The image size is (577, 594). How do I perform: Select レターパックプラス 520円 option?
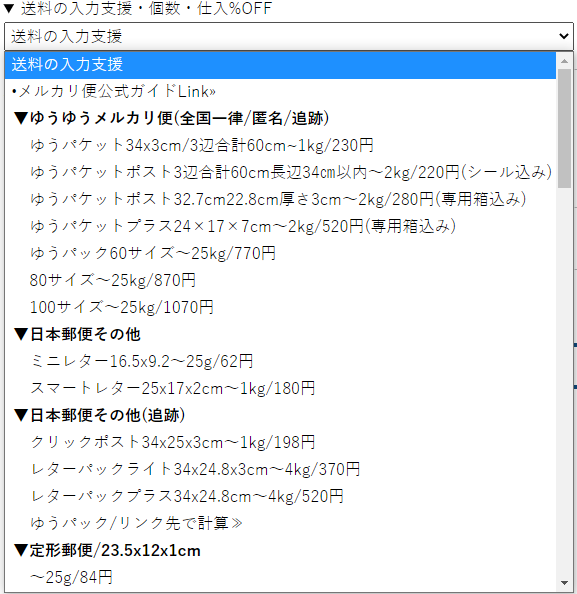pyautogui.click(x=280, y=496)
